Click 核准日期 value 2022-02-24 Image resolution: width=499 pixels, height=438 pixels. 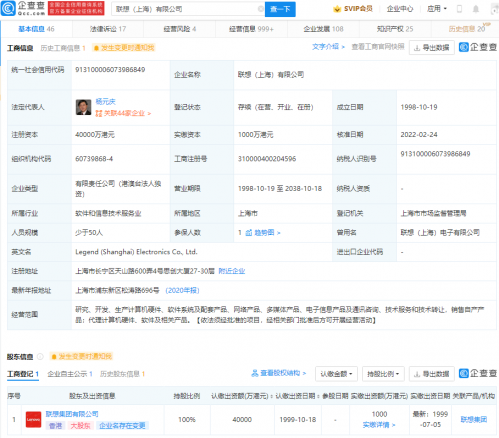(x=419, y=135)
